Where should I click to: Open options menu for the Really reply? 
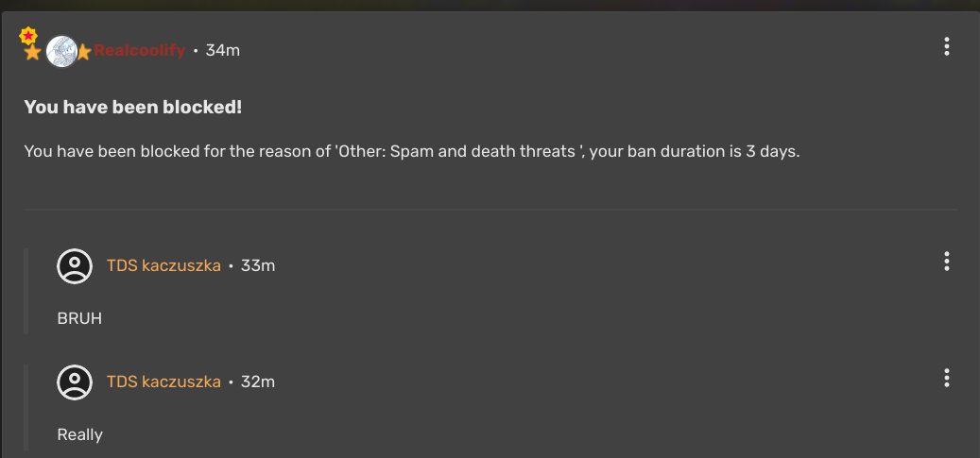(946, 378)
